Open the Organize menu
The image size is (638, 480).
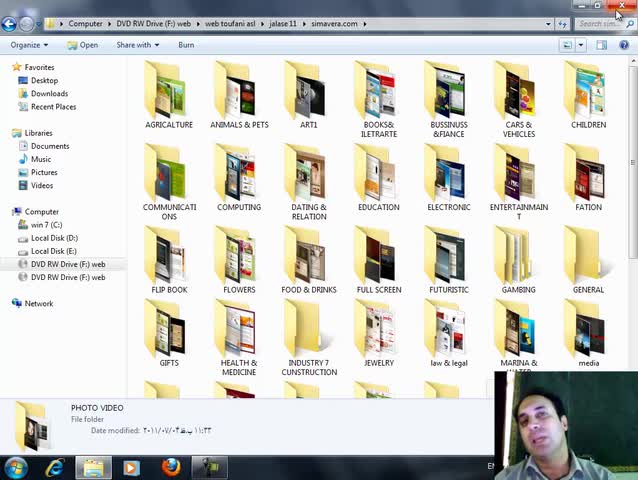coord(29,45)
